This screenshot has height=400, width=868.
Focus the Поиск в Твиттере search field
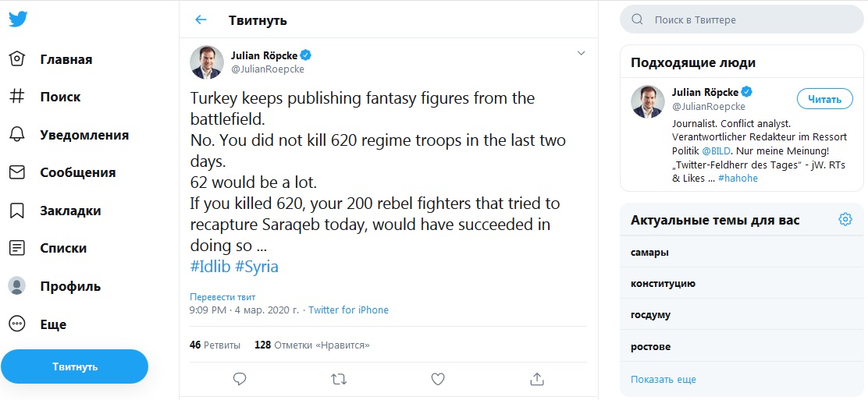(x=742, y=19)
